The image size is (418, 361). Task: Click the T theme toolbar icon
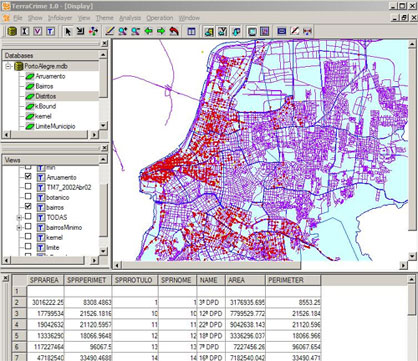click(50, 32)
